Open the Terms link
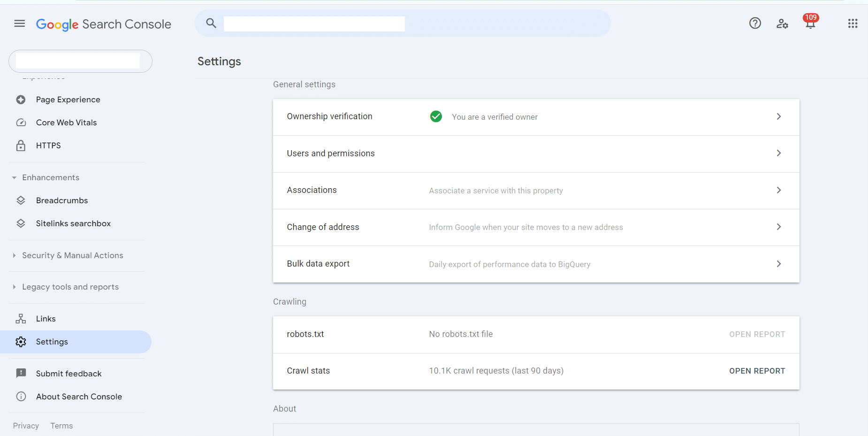Viewport: 868px width, 436px height. [61, 426]
